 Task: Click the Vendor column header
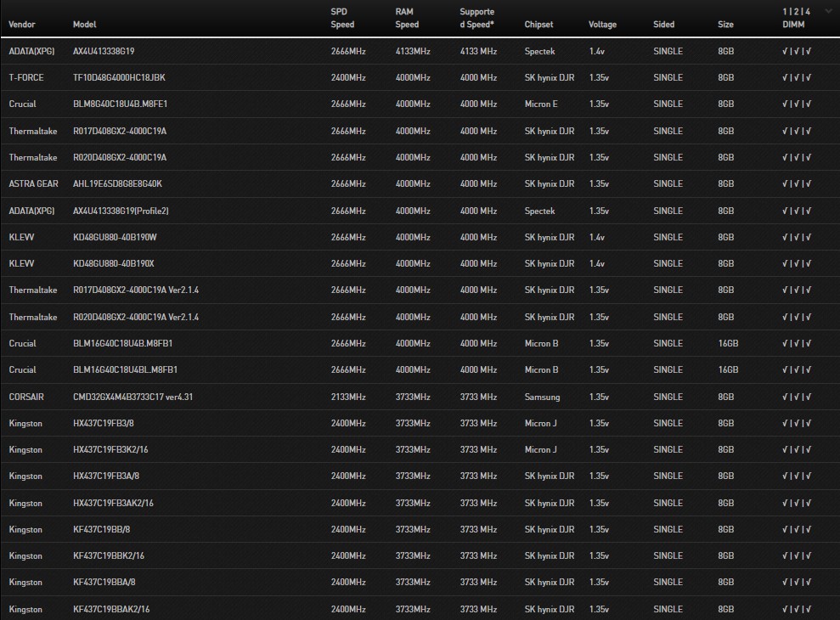[22, 25]
